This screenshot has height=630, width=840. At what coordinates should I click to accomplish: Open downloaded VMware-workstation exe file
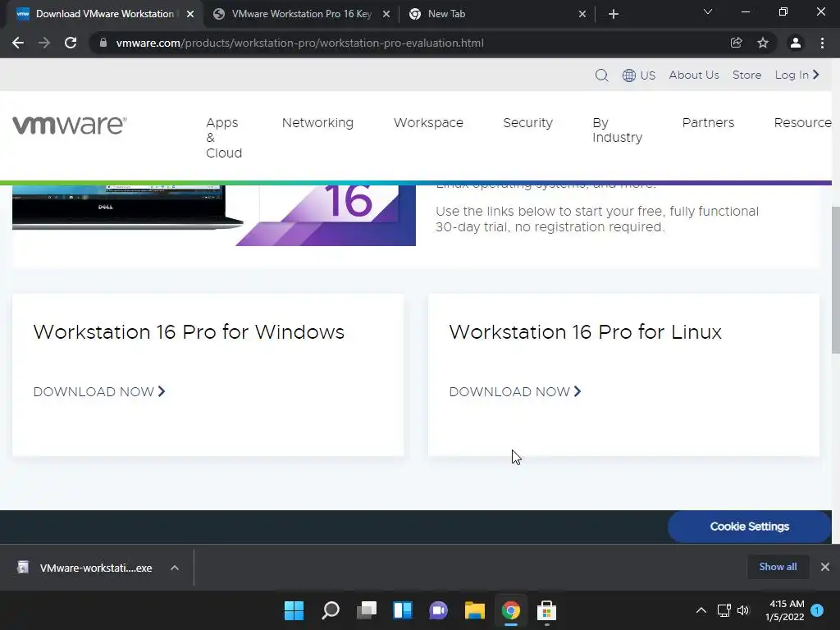(x=85, y=568)
